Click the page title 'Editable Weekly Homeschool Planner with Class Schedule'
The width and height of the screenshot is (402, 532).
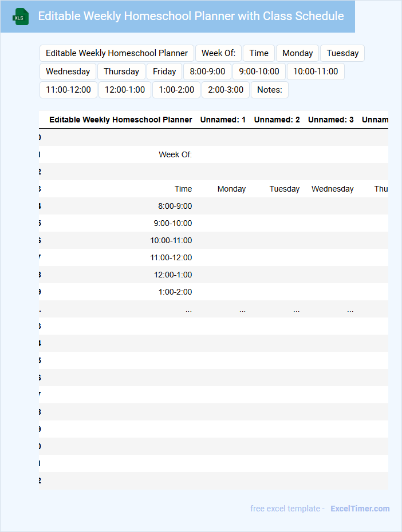click(x=191, y=16)
